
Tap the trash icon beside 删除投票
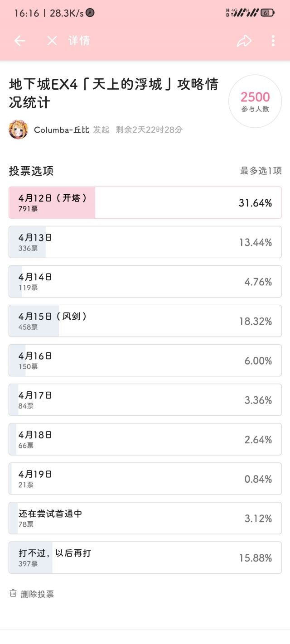click(13, 593)
